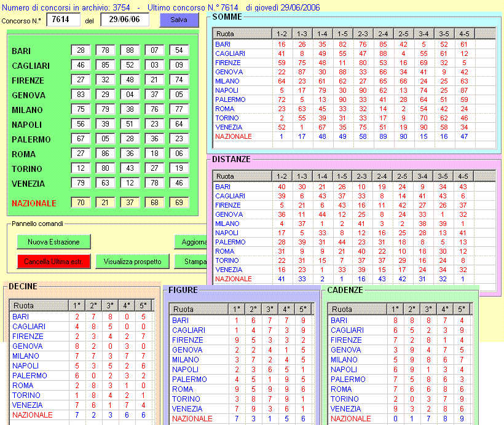The height and width of the screenshot is (425, 504).
Task: Select MILANO's field containing 79
Action: [x=106, y=109]
